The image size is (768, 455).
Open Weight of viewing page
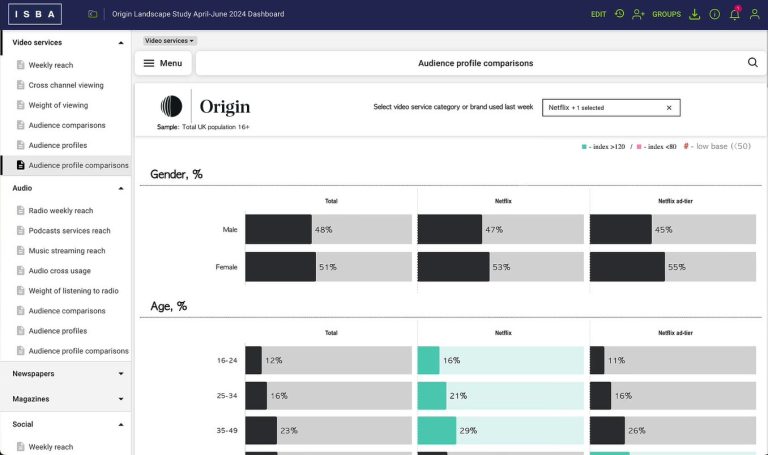[x=58, y=105]
